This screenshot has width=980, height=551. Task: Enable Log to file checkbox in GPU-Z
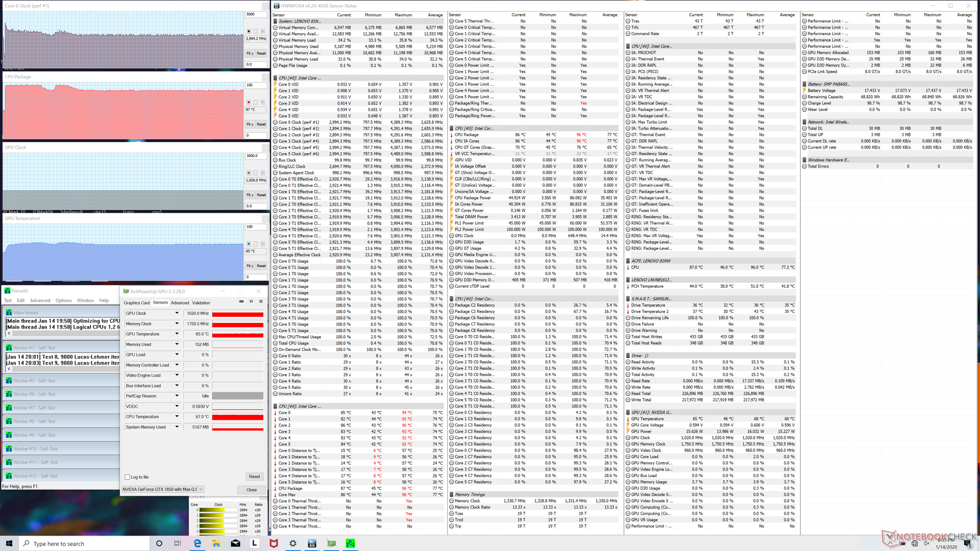pyautogui.click(x=128, y=477)
